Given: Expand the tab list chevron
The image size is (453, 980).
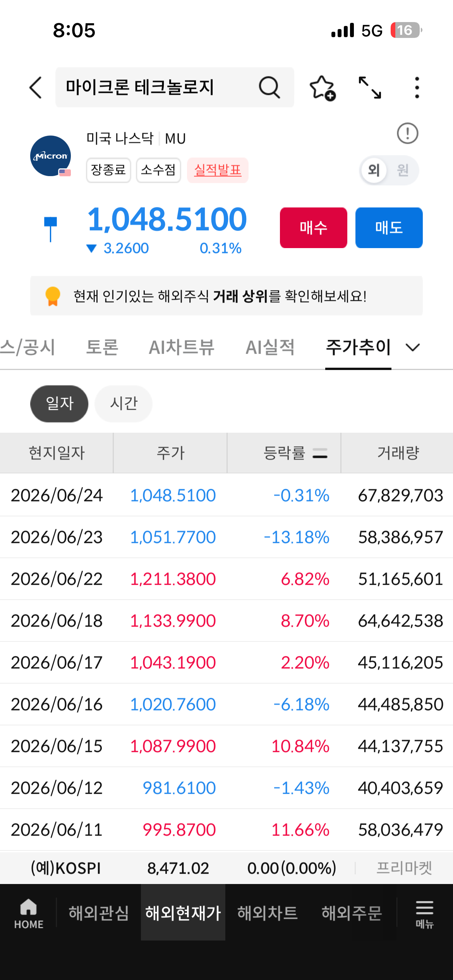Looking at the screenshot, I should tap(413, 347).
